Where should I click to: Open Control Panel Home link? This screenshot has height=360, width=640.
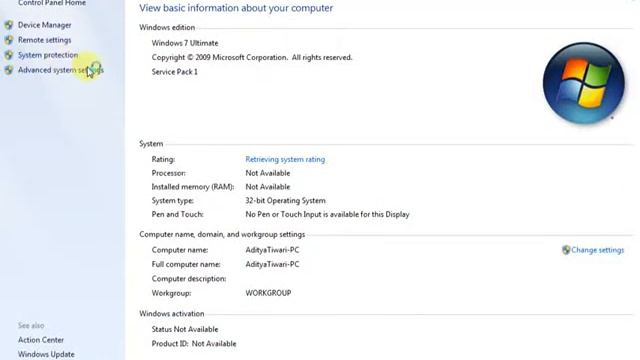point(52,3)
